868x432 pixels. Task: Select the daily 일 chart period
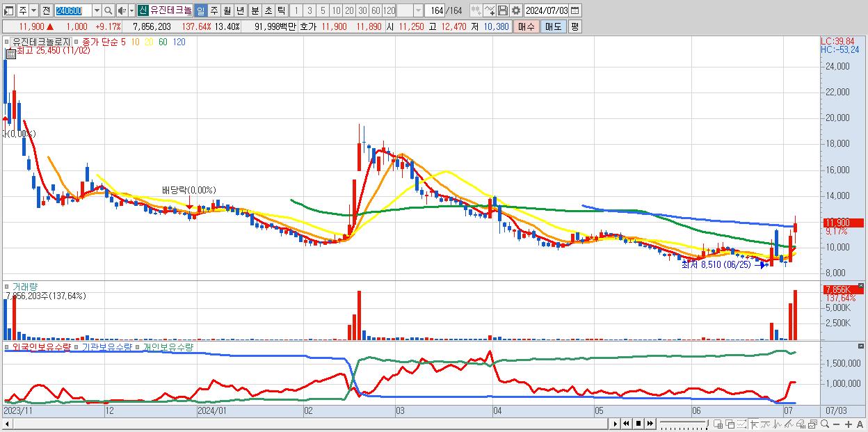coord(200,10)
